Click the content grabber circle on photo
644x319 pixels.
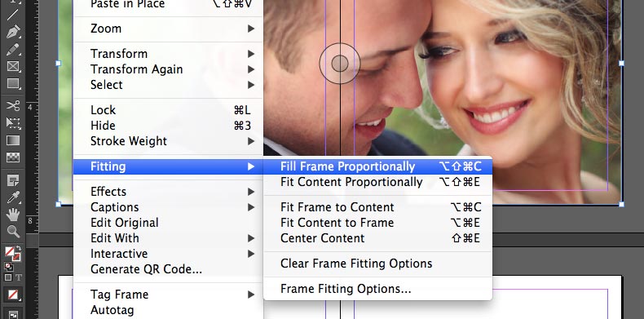(340, 64)
